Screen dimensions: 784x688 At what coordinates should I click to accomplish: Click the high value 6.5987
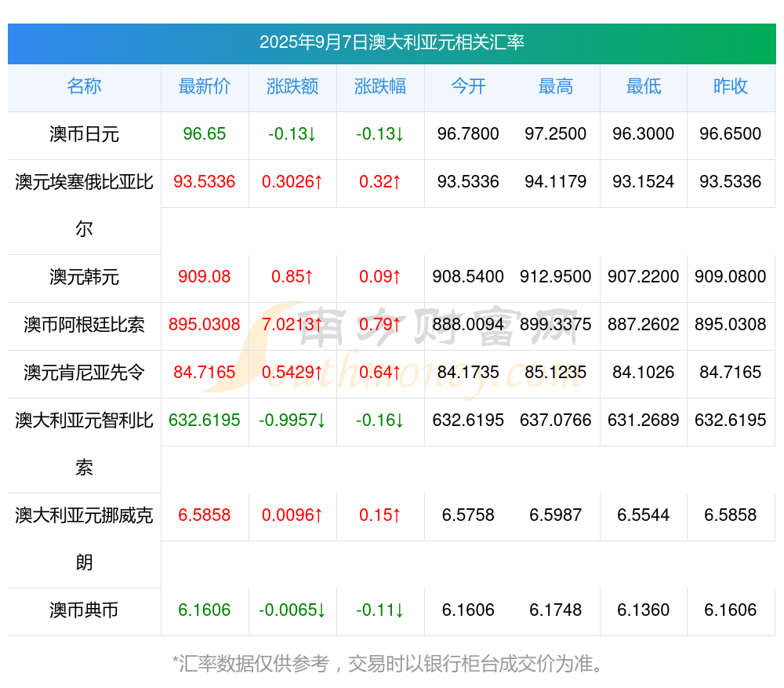[x=556, y=515]
